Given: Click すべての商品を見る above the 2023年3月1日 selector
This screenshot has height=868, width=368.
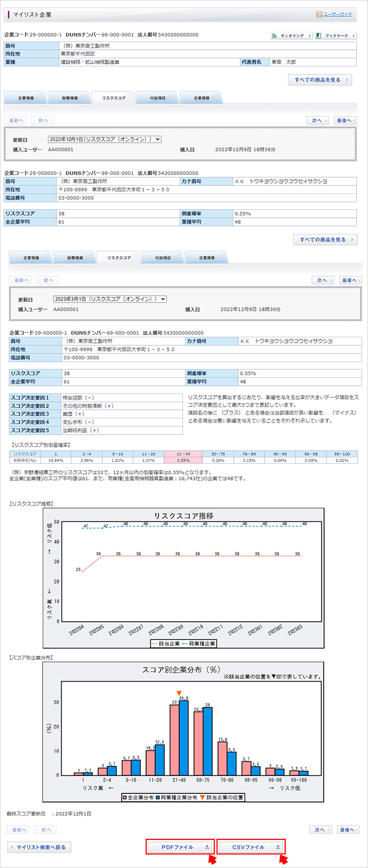Looking at the screenshot, I should (325, 239).
